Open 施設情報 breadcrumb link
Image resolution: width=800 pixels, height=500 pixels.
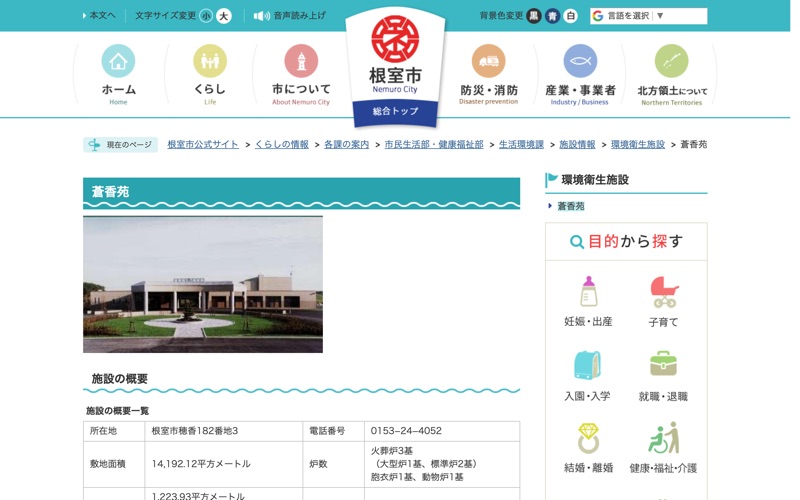click(578, 144)
